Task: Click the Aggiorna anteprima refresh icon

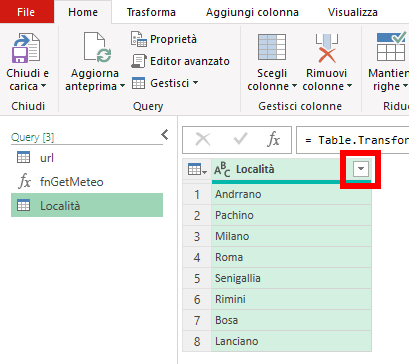Action: click(97, 48)
